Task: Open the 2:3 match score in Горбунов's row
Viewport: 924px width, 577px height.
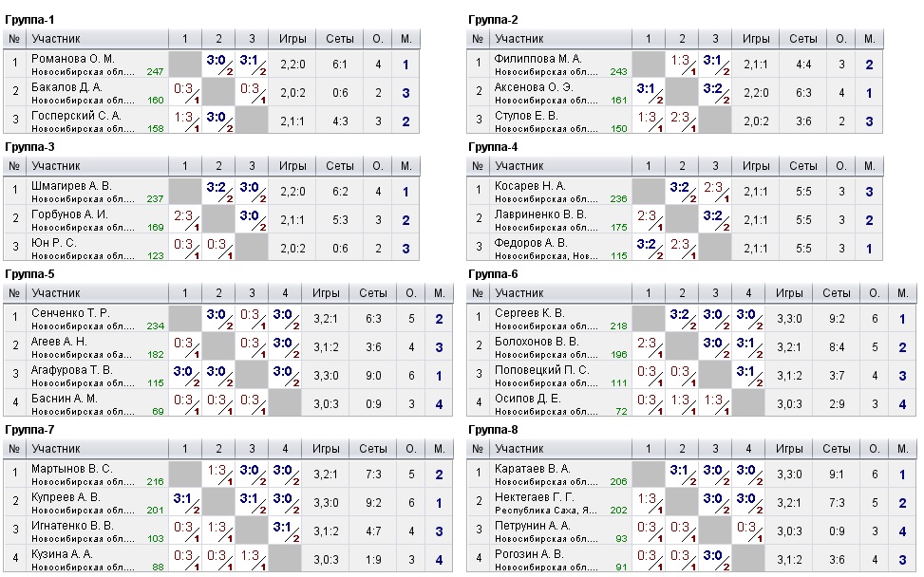Action: (184, 215)
